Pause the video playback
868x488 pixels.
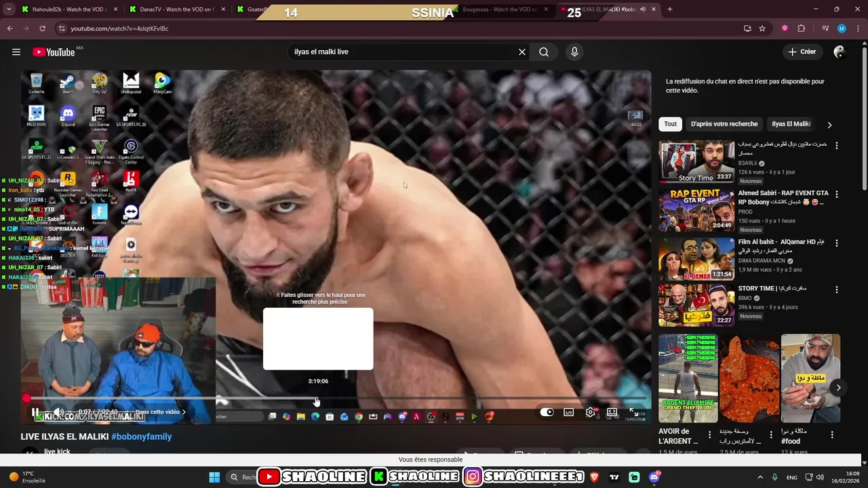click(35, 412)
